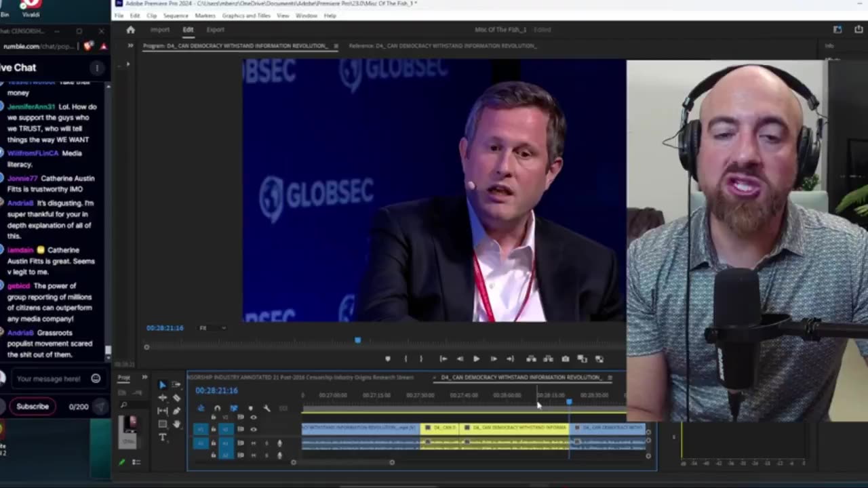Screen dimensions: 868x488
Task: Toggle Linked Selection in the timeline
Action: (234, 408)
